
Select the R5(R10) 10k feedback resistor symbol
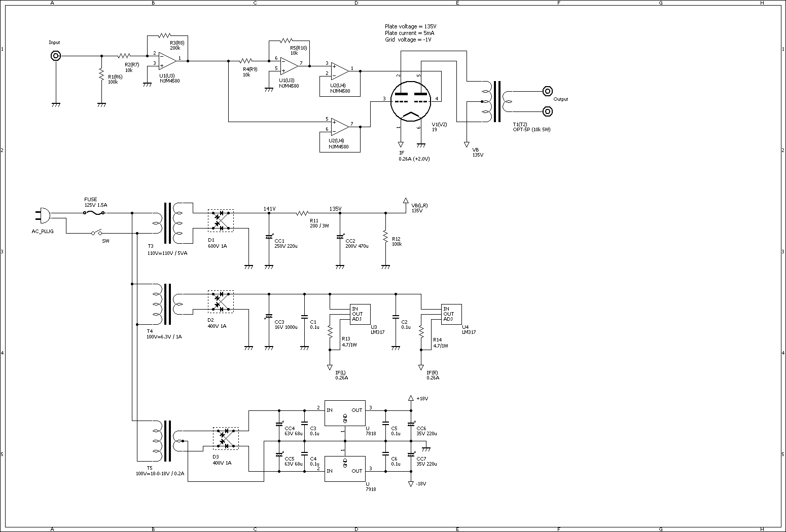(287, 41)
